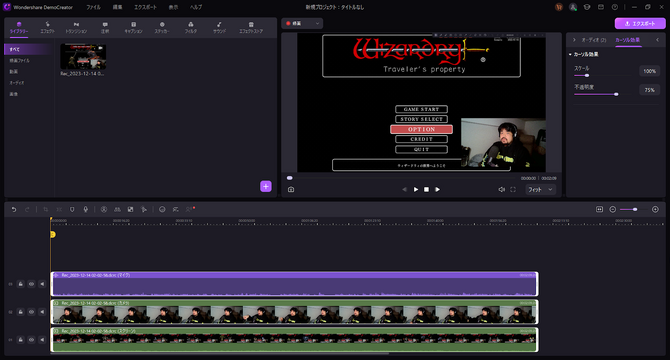Select the すべて (All) library category
The height and width of the screenshot is (360, 670).
[27, 50]
